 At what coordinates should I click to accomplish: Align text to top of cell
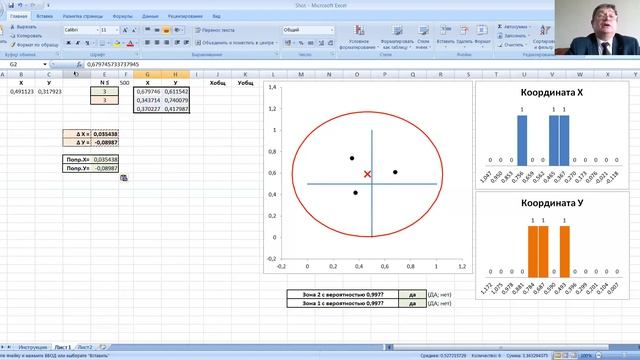tap(147, 30)
